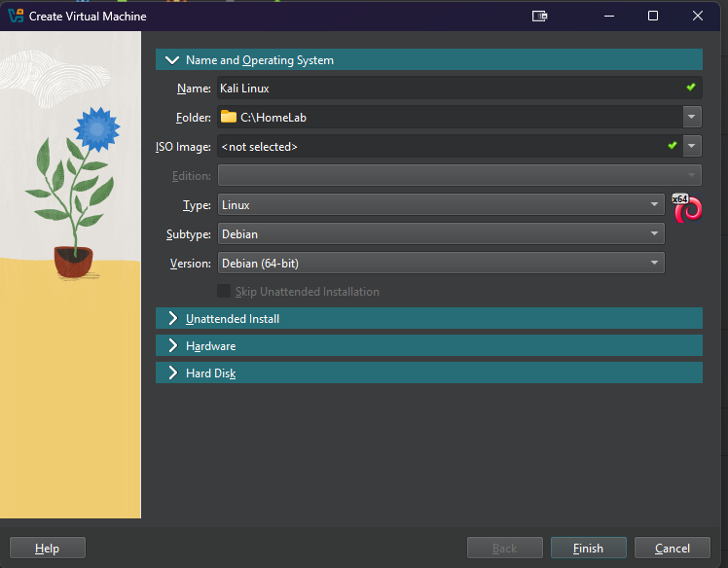This screenshot has height=568, width=728.
Task: Open the ISO Image dropdown arrow
Action: (x=692, y=146)
